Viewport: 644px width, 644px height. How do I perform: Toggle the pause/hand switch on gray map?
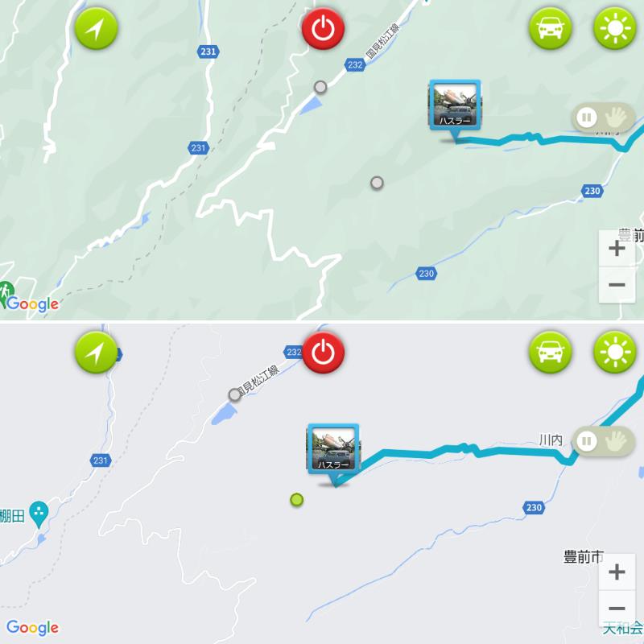(x=603, y=441)
